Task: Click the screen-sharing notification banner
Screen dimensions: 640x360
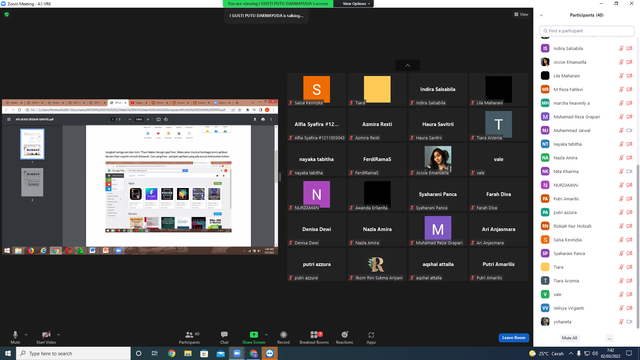Action: click(278, 4)
